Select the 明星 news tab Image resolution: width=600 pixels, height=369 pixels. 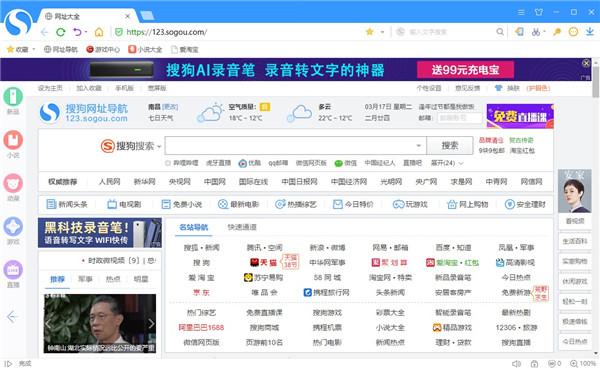click(141, 279)
